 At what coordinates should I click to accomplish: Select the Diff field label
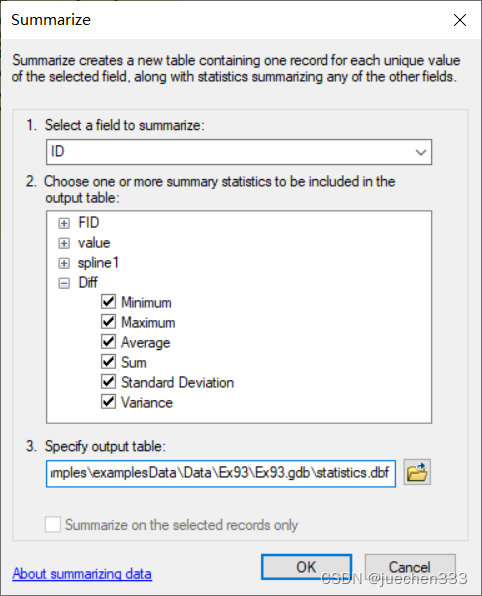tap(88, 283)
